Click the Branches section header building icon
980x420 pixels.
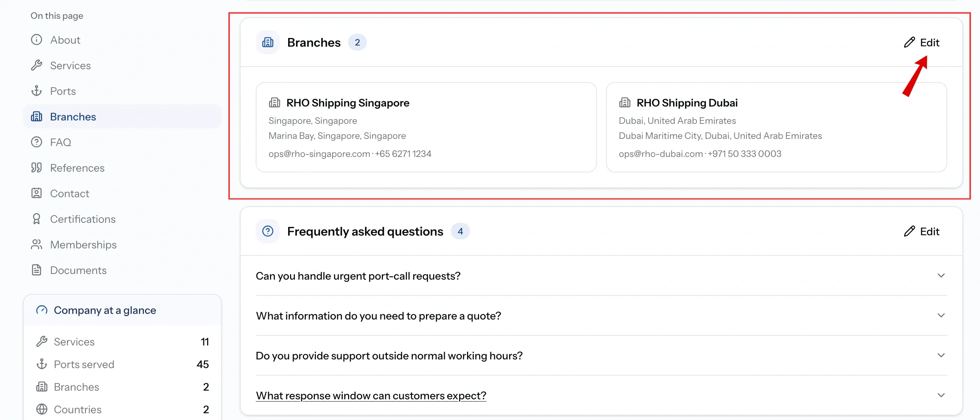click(x=268, y=42)
